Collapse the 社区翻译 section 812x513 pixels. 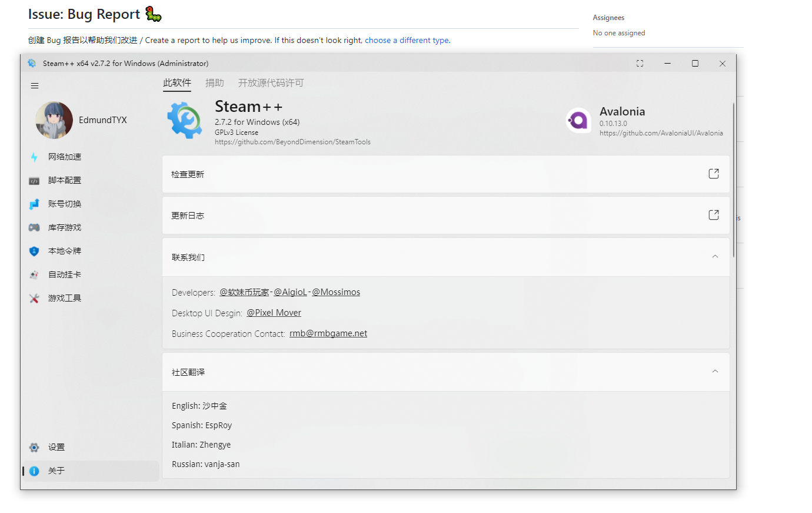[x=715, y=371]
